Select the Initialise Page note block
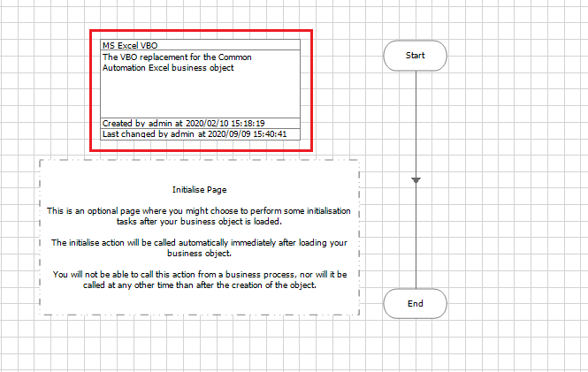Viewport: 588px width, 372px height. pyautogui.click(x=200, y=238)
